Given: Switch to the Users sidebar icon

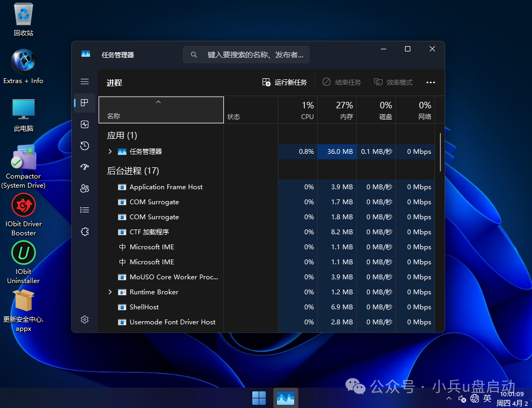Looking at the screenshot, I should point(85,189).
